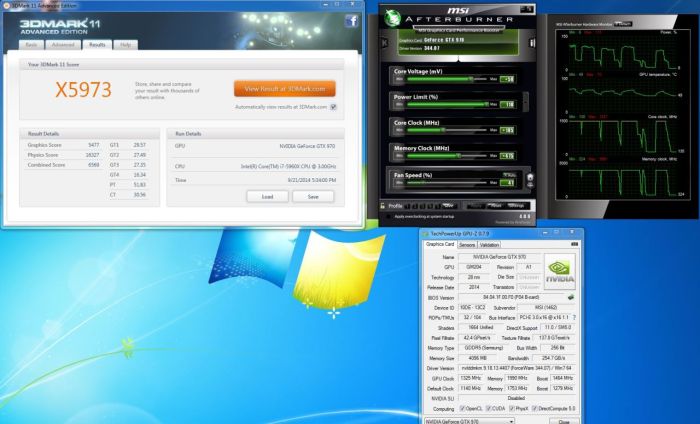This screenshot has width=700, height=424.
Task: Click the GPU-Z screenshot camera icon
Action: click(575, 244)
